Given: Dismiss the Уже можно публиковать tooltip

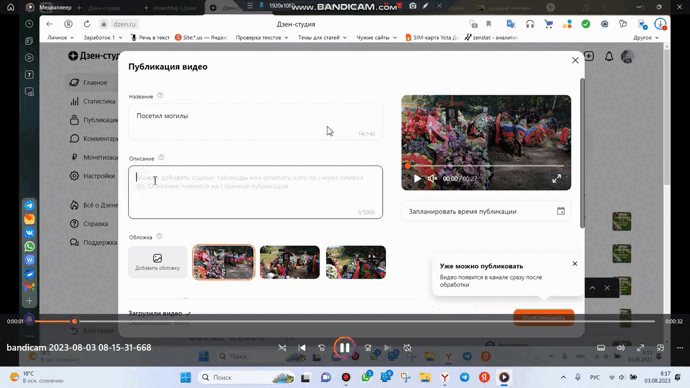Looking at the screenshot, I should coord(575,264).
